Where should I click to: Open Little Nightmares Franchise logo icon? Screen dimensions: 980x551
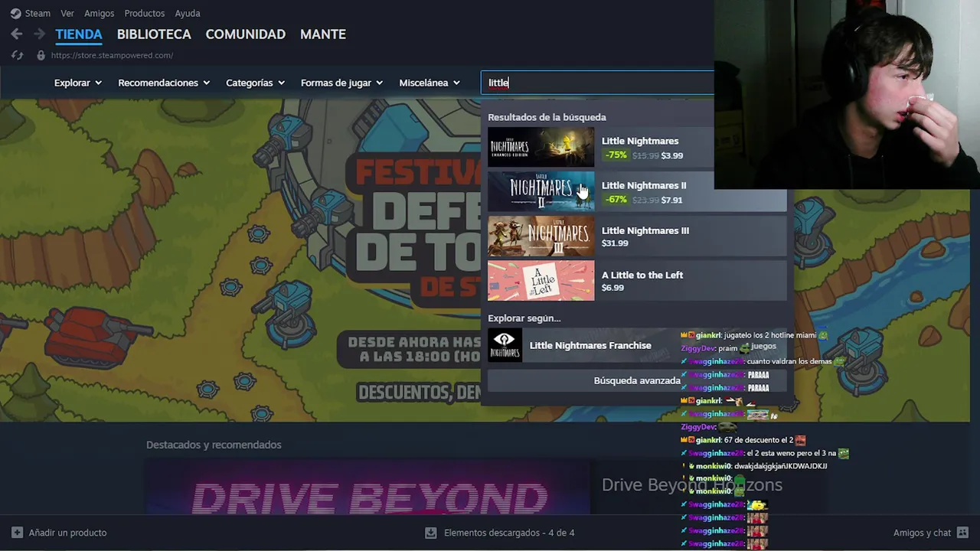[x=505, y=345]
